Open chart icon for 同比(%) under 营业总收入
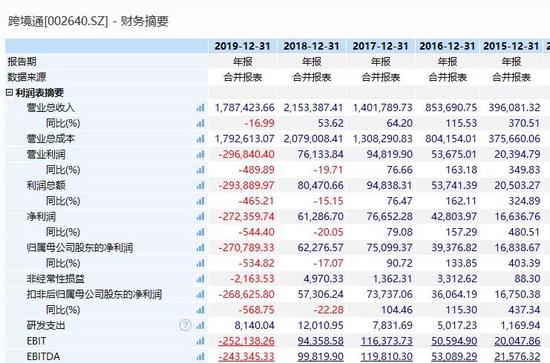This screenshot has height=363, width=550. pyautogui.click(x=200, y=123)
